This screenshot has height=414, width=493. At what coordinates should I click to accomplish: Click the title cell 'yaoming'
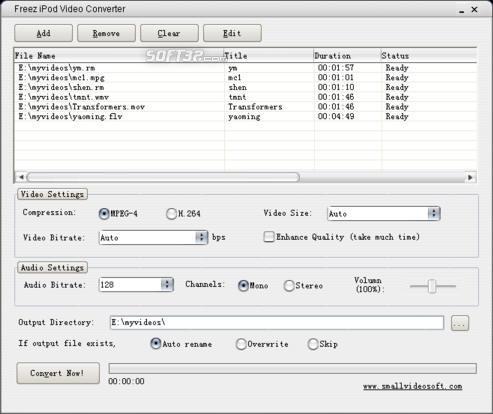coord(244,116)
